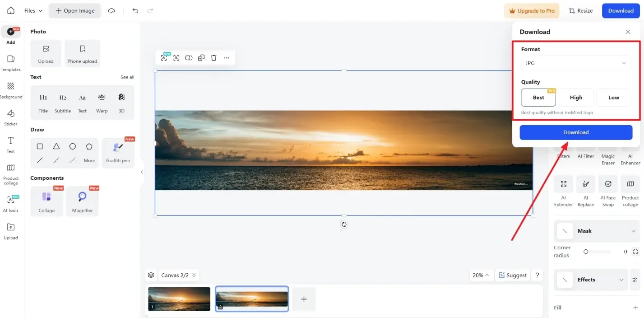Open the Duplicate image icon above the canvas
The height and width of the screenshot is (318, 644).
[201, 58]
